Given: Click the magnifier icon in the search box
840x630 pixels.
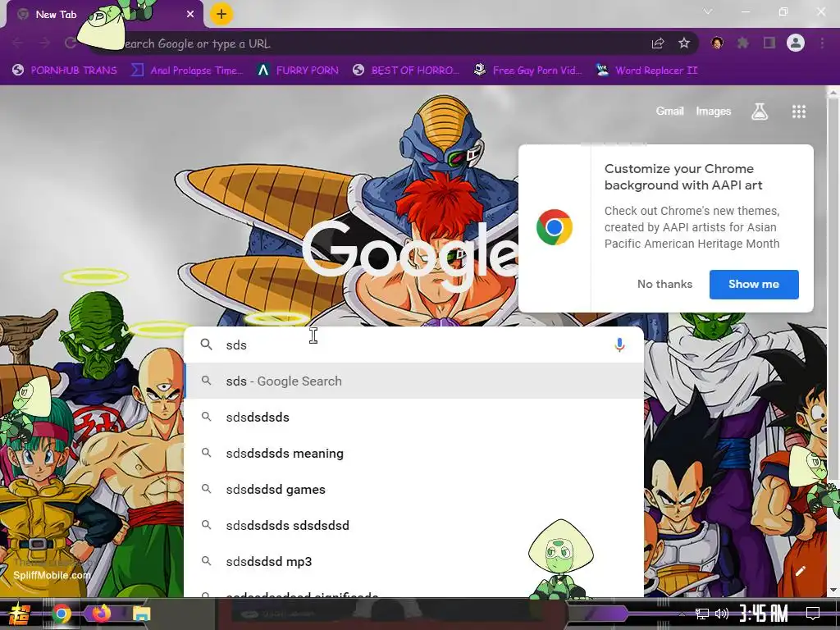Looking at the screenshot, I should [206, 345].
